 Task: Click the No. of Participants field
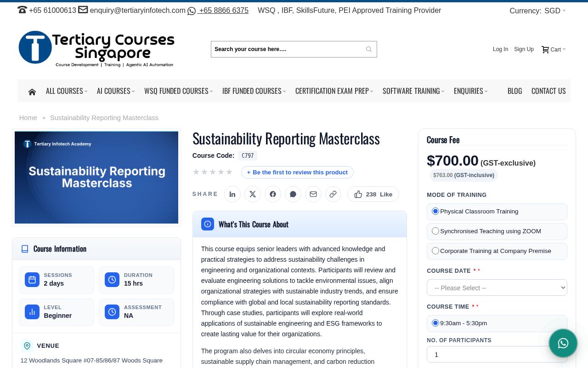[x=497, y=354]
